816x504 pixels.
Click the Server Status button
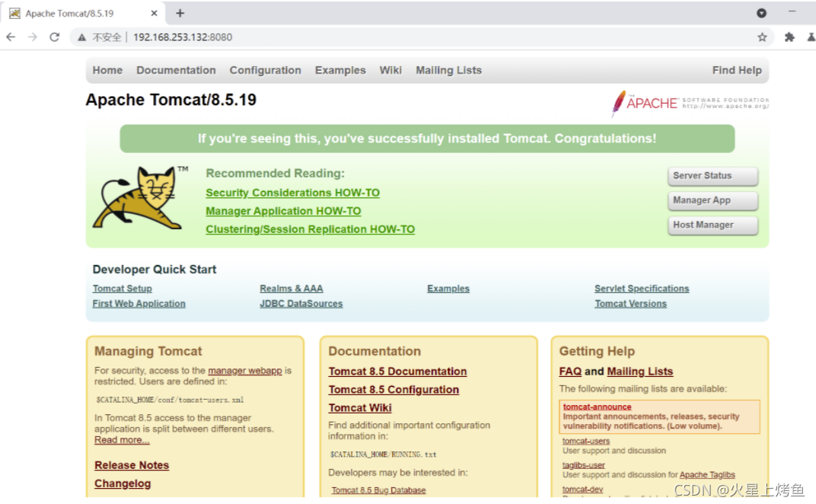[712, 176]
